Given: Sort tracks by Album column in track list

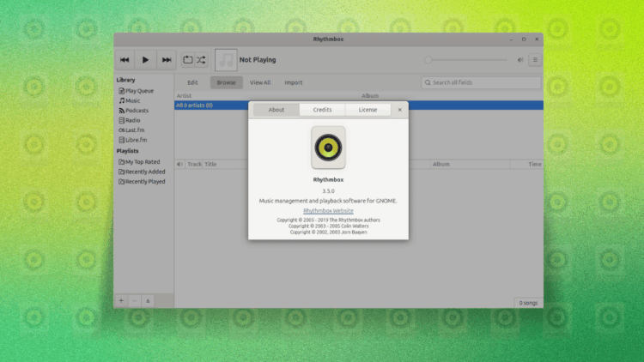Looking at the screenshot, I should (470, 164).
